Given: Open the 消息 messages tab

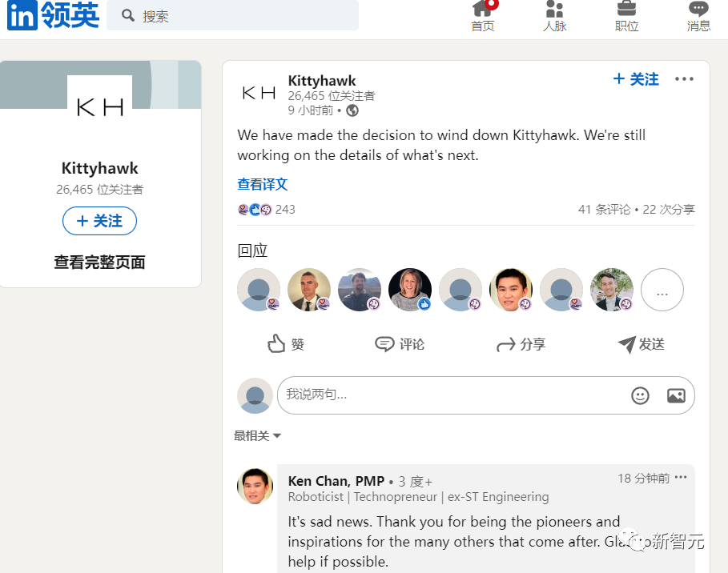Looking at the screenshot, I should pos(698,17).
